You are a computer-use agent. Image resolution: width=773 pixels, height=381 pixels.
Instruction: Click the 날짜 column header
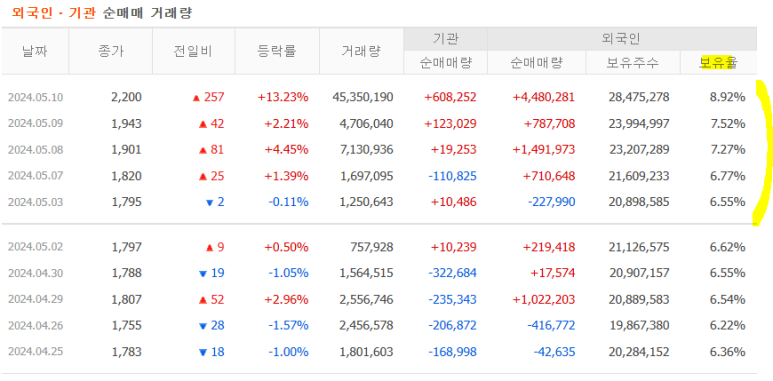[x=35, y=51]
